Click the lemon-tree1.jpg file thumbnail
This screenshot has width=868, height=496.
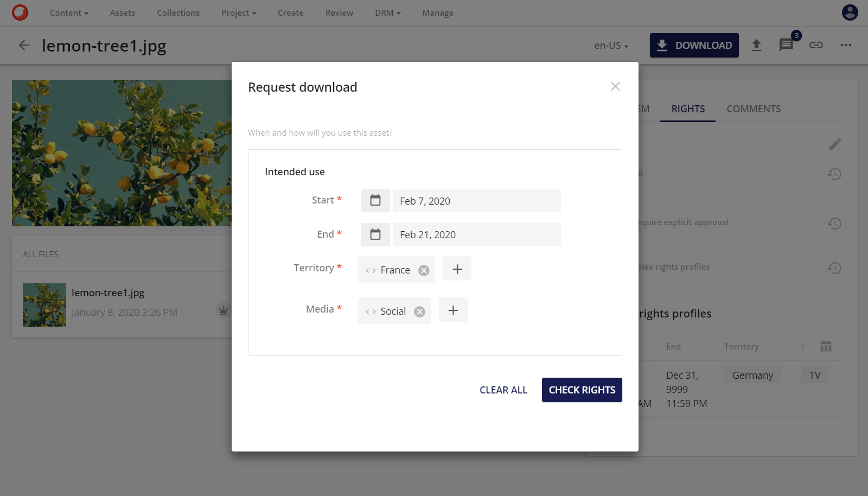coord(44,304)
